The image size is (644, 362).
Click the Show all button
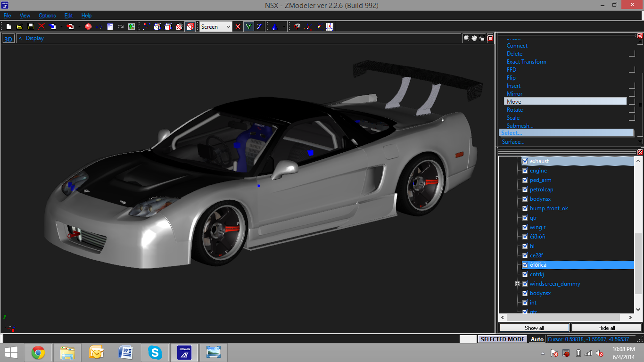click(x=534, y=328)
